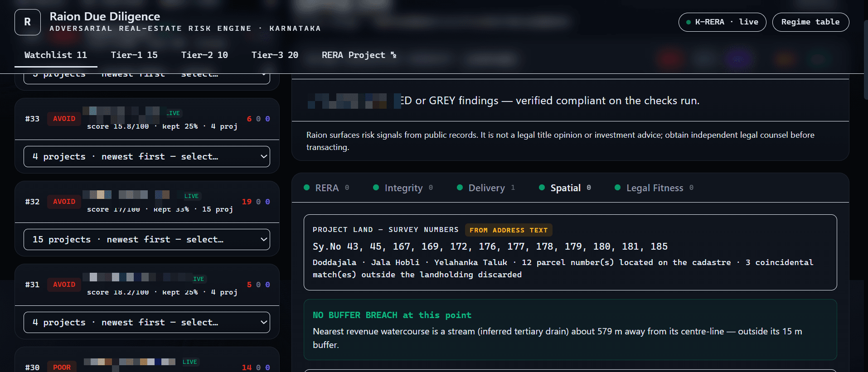
Task: Select the RERA findings tab
Action: coord(326,188)
